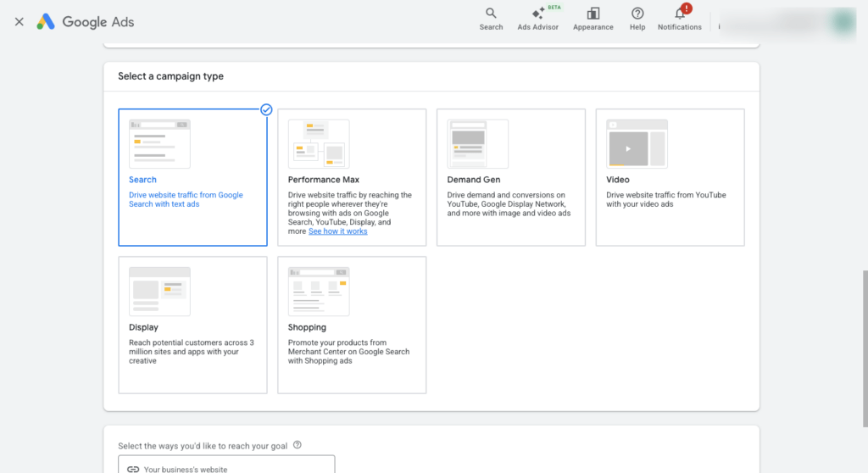The width and height of the screenshot is (868, 473).
Task: Open the Appearance settings
Action: [x=593, y=19]
